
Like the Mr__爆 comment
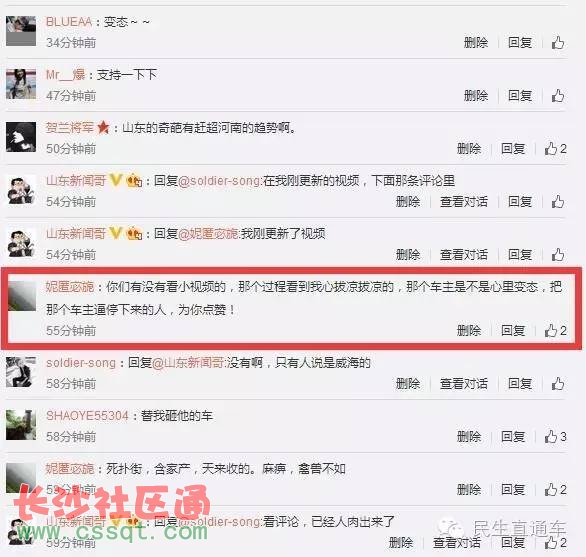coord(558,96)
